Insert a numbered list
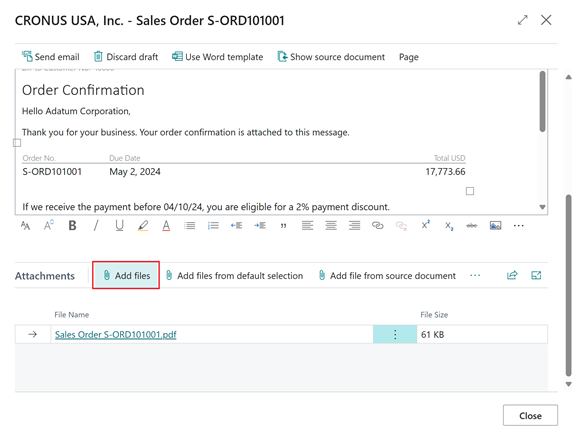572x440 pixels. point(213,225)
